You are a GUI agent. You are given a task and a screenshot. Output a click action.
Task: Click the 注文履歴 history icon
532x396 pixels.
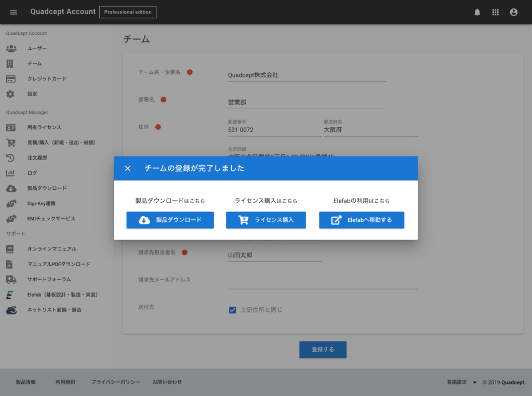10,158
